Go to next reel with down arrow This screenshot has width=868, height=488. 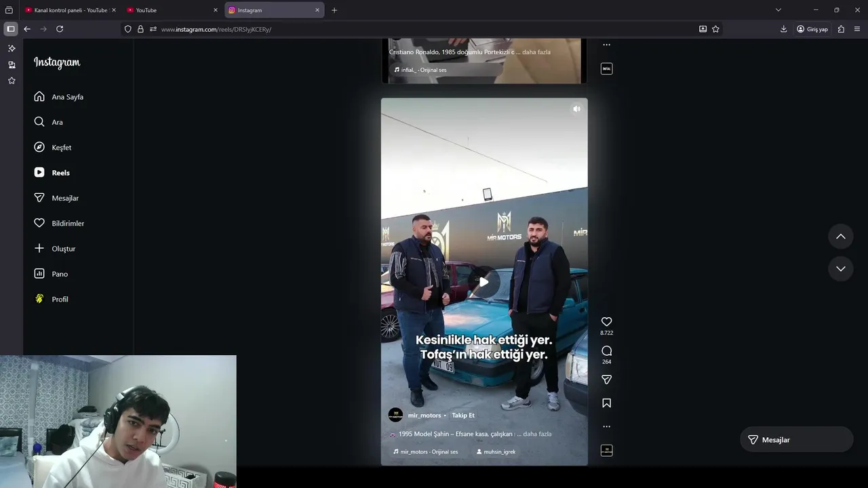coord(841,269)
